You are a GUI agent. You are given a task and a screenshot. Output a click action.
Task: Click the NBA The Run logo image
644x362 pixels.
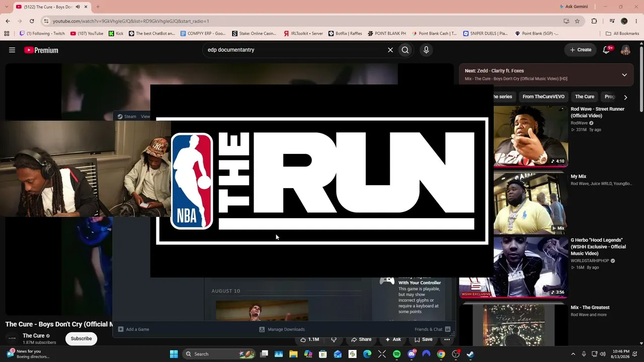click(322, 181)
